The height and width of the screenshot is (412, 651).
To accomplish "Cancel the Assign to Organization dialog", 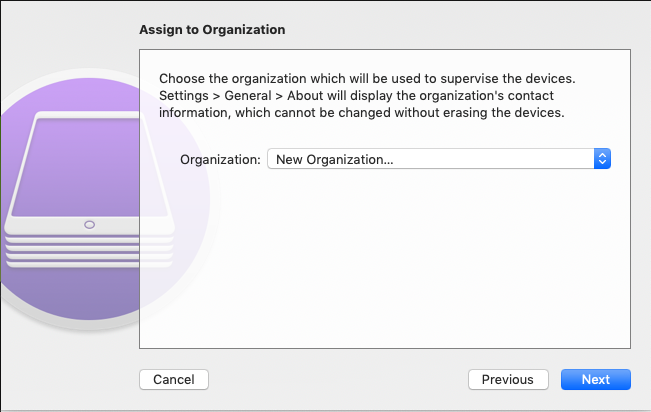I will point(173,380).
